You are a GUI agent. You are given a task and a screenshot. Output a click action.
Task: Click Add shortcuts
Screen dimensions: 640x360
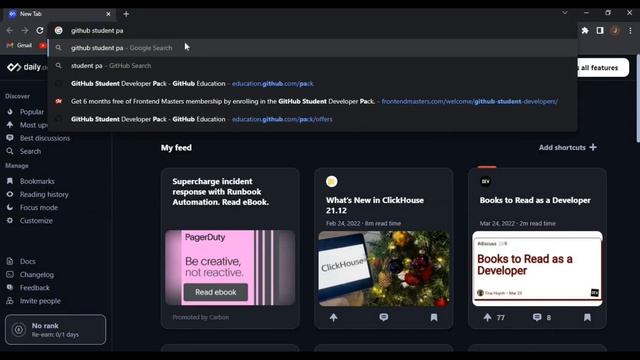(568, 147)
